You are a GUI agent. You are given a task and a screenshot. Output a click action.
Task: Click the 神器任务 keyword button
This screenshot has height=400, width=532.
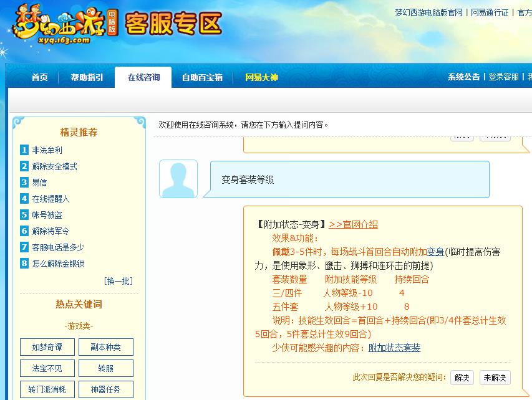[106, 389]
